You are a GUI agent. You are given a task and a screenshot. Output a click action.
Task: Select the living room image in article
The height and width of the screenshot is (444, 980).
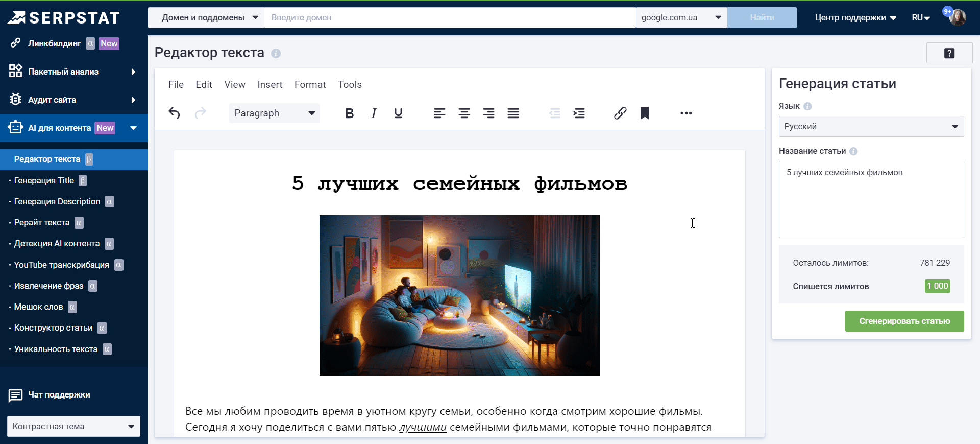(x=460, y=295)
